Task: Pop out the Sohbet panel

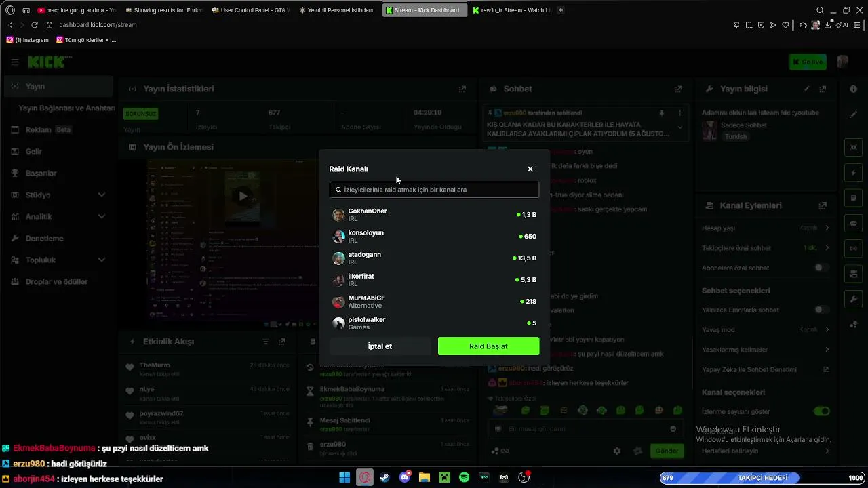Action: pyautogui.click(x=678, y=89)
